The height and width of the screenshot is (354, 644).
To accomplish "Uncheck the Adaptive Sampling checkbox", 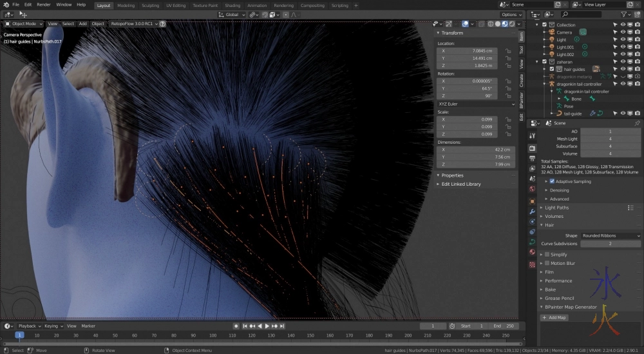I will 552,181.
